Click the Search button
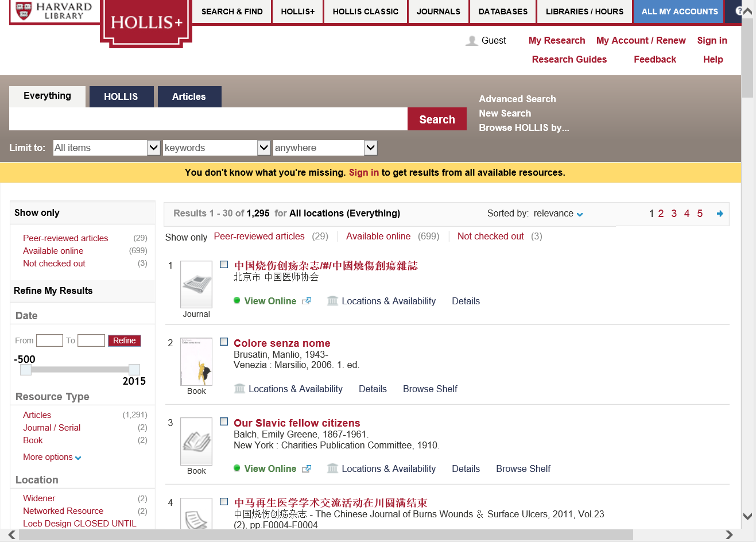The width and height of the screenshot is (756, 542). pos(437,119)
